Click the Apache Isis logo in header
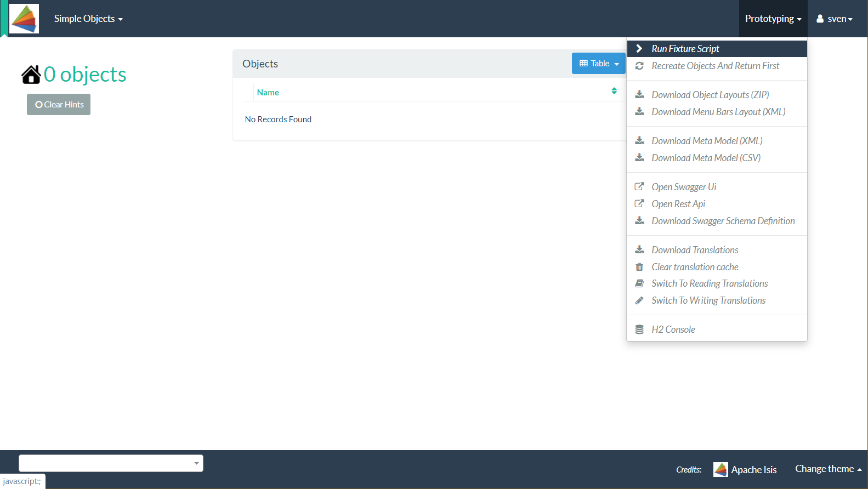The image size is (868, 489). (24, 19)
